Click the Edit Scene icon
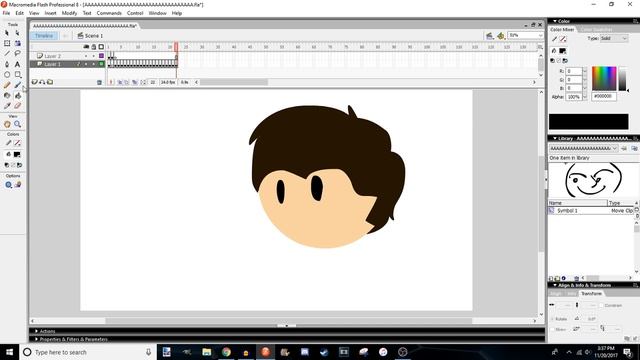640x360 pixels. (x=489, y=36)
